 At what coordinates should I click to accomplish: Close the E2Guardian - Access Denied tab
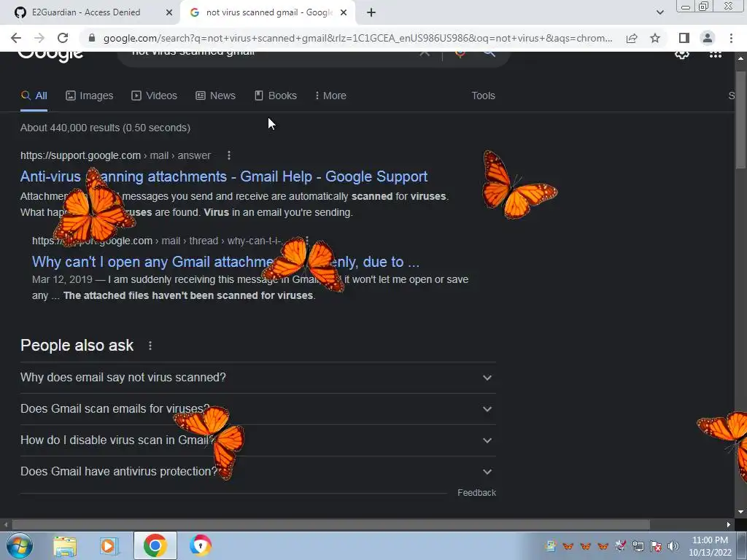coord(169,13)
